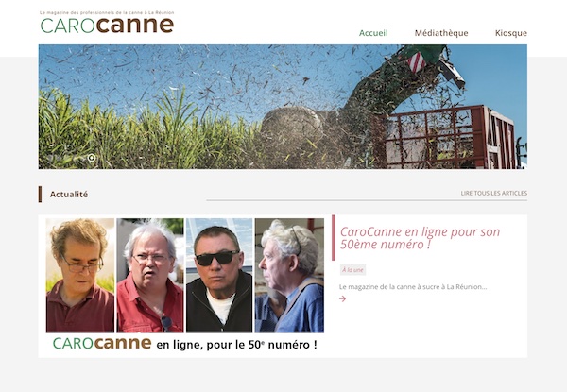Click the red trailer in the banner photo
Viewport: 567px width, 392px height.
point(450,137)
